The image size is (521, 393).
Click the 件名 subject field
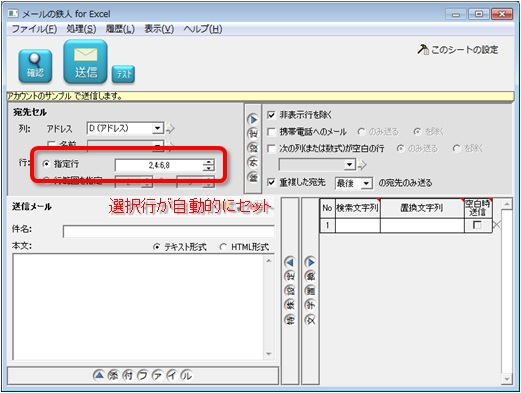pyautogui.click(x=169, y=231)
